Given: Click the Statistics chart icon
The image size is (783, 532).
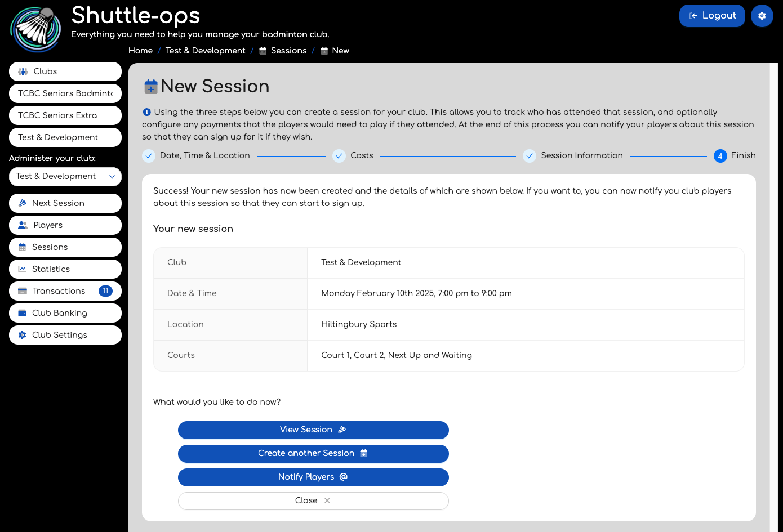Looking at the screenshot, I should (23, 269).
